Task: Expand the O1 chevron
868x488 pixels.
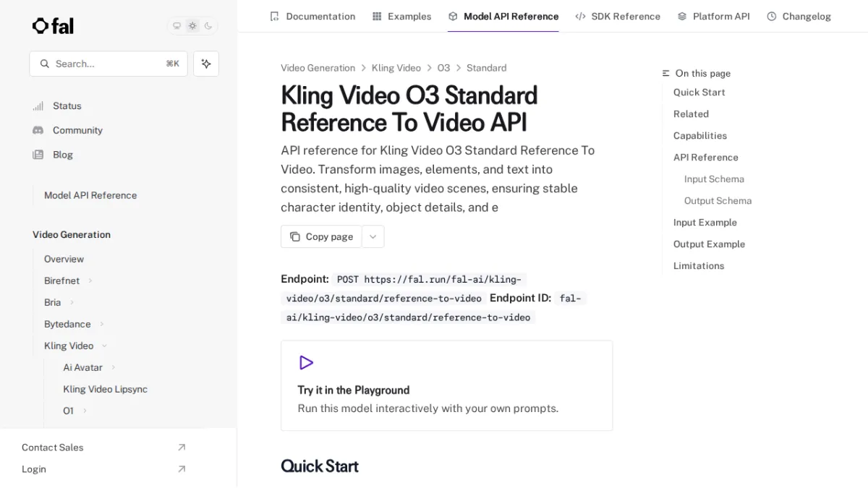Action: tap(85, 411)
